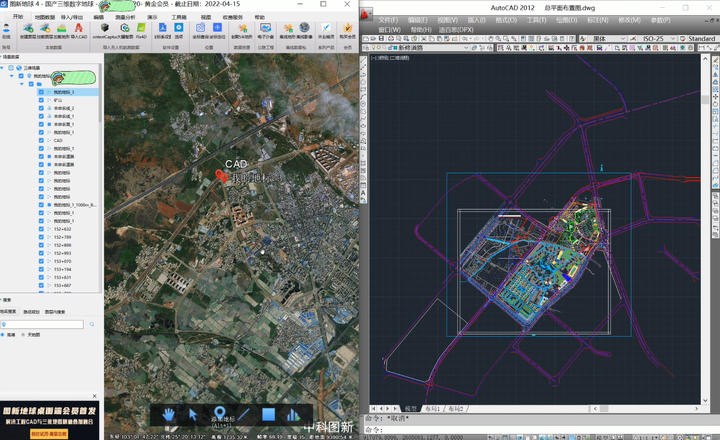Collapse the 三维场景 tree root node
The image size is (720, 440).
(x=4, y=69)
